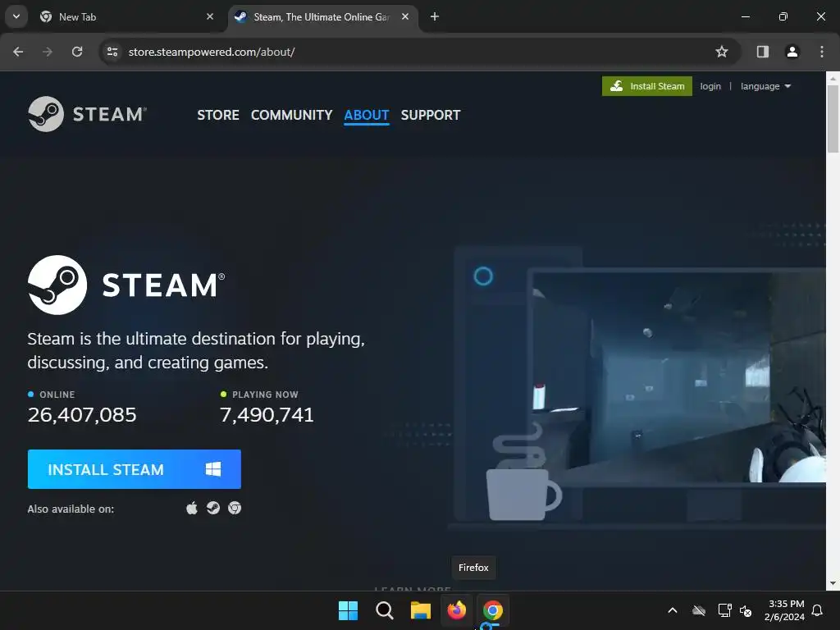This screenshot has width=840, height=630.
Task: Reload the current page
Action: click(x=77, y=52)
